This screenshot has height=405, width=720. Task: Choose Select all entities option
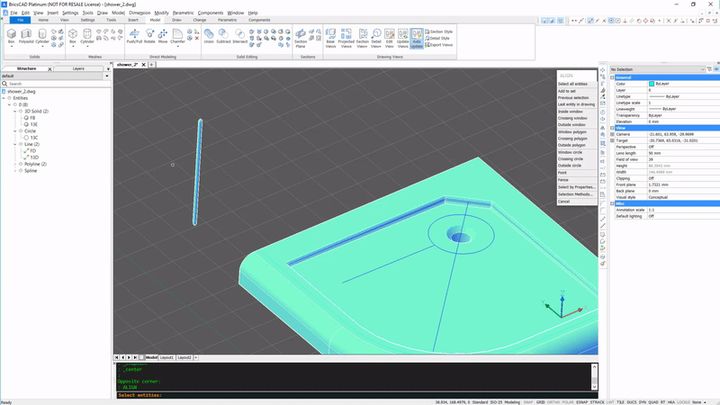573,84
